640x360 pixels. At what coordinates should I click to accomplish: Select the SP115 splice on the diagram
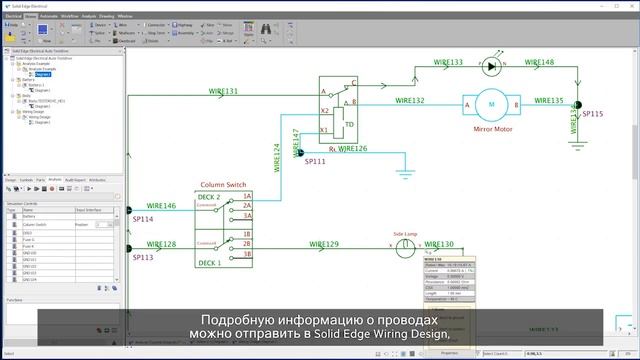click(578, 105)
